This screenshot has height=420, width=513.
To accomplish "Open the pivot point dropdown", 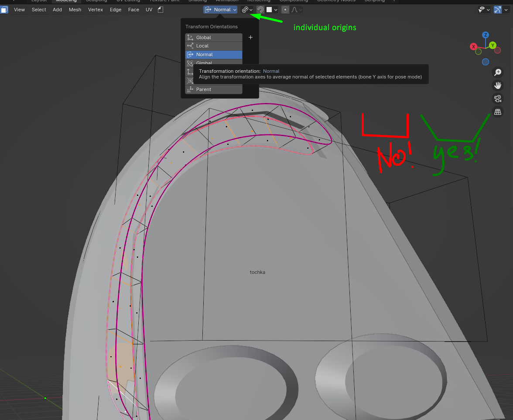I will pos(247,10).
